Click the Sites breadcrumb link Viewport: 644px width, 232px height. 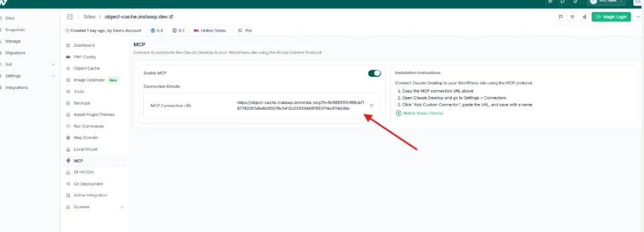pos(89,17)
